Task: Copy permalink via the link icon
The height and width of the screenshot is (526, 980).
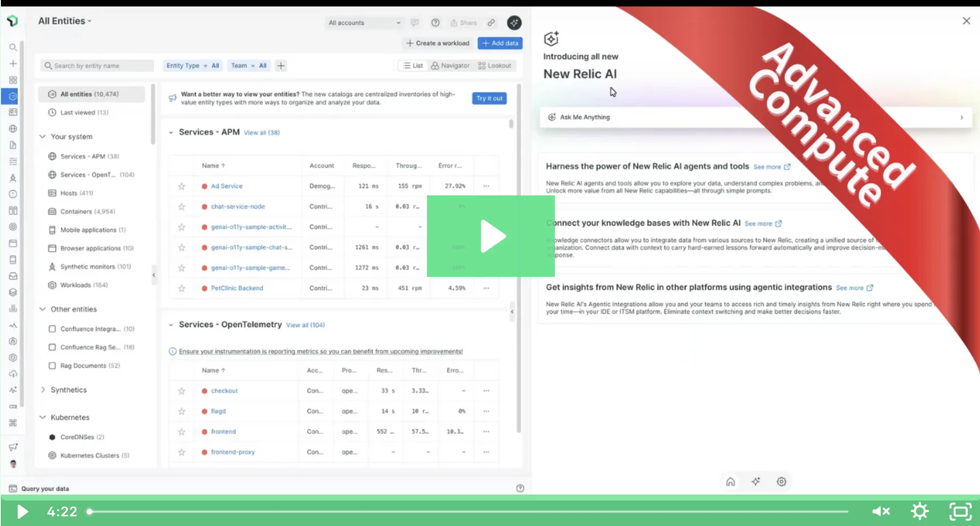Action: tap(491, 23)
